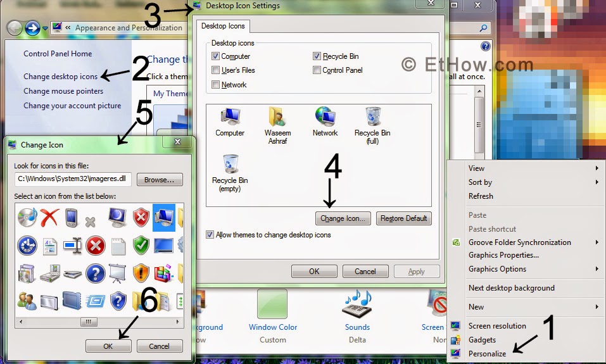This screenshot has width=606, height=364.
Task: Enable the Network checkbox
Action: click(216, 85)
